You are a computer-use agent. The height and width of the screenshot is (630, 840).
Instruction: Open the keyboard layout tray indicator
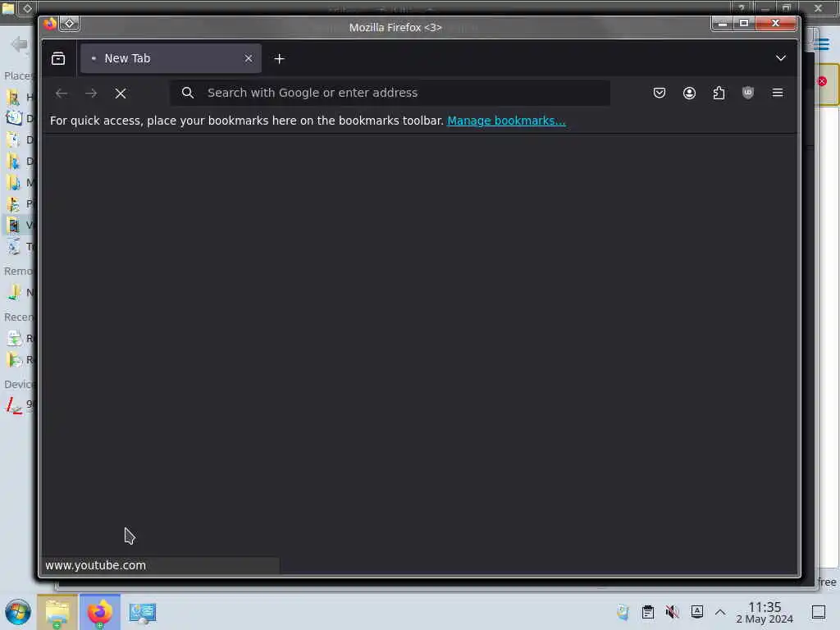pos(697,612)
